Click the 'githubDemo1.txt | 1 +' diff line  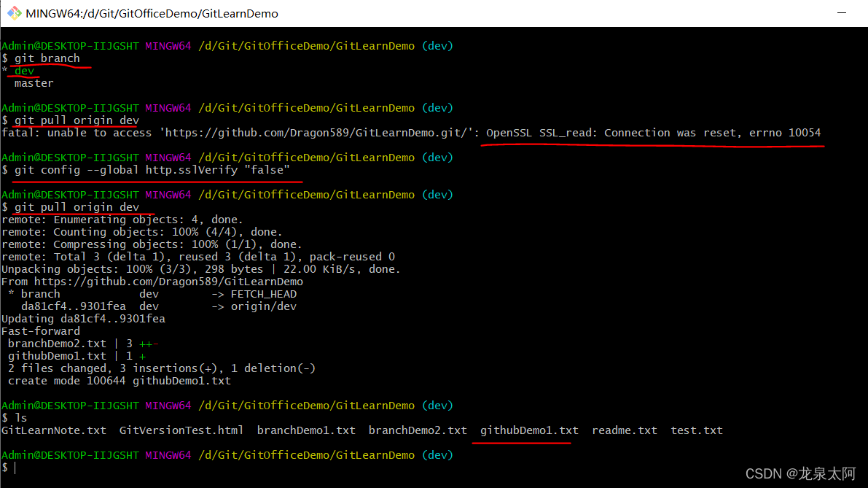pyautogui.click(x=77, y=356)
